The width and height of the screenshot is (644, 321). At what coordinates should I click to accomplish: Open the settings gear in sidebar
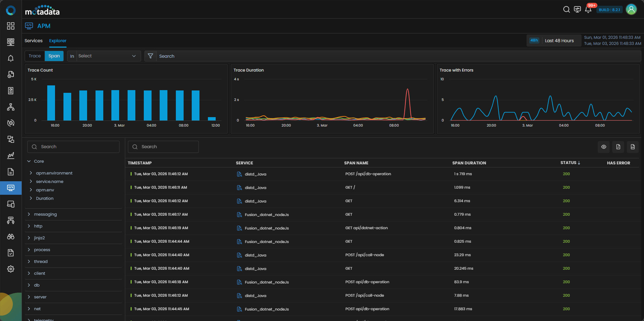[x=11, y=269]
